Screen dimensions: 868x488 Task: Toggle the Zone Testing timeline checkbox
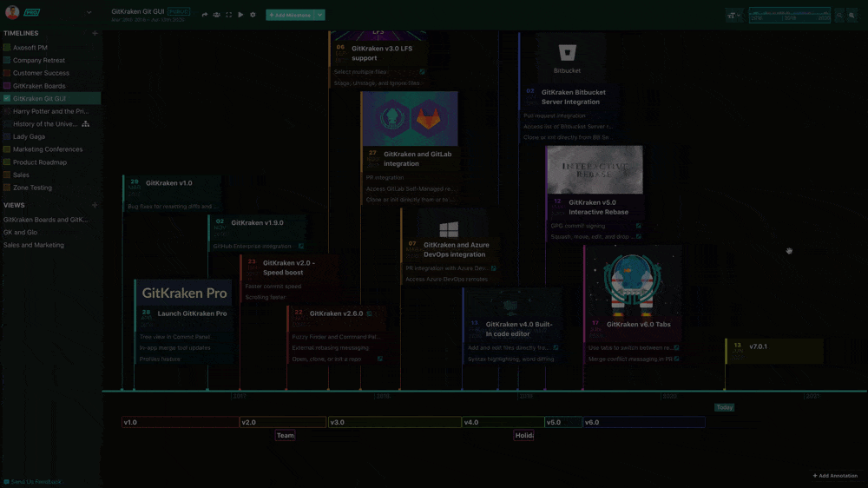tap(7, 188)
